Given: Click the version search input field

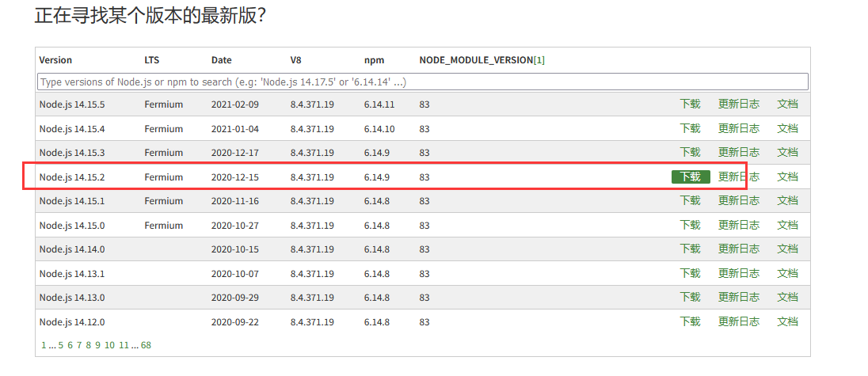Looking at the screenshot, I should pos(423,82).
